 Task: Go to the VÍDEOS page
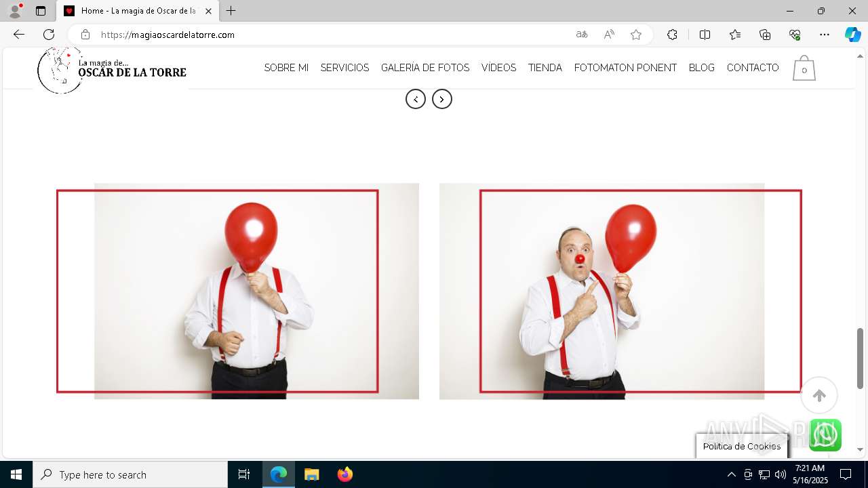[x=498, y=68]
